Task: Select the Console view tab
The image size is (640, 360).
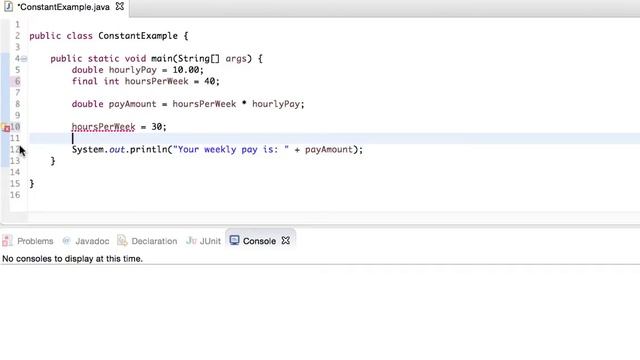Action: 259,241
